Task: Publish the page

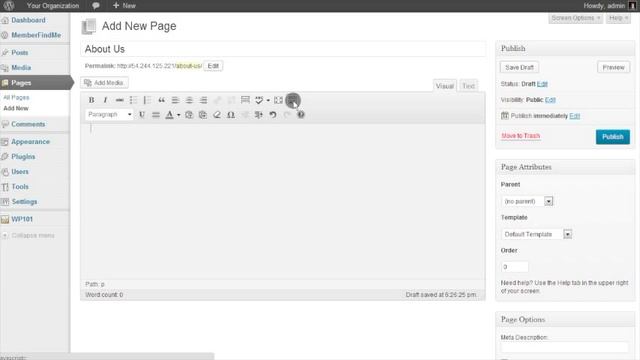Action: coord(613,137)
